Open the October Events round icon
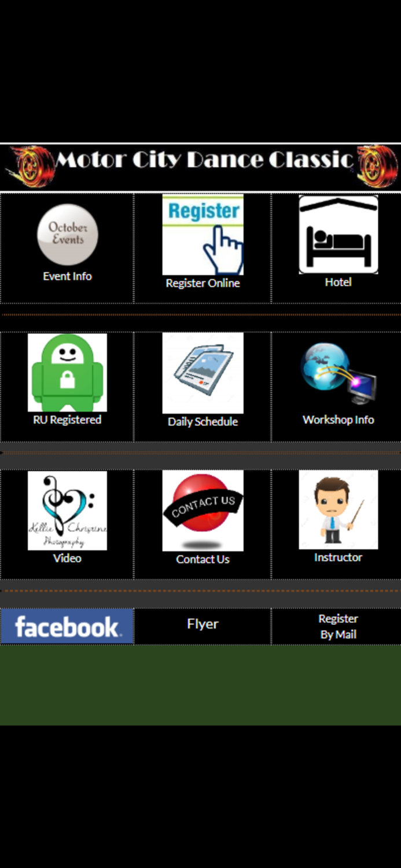 68,234
